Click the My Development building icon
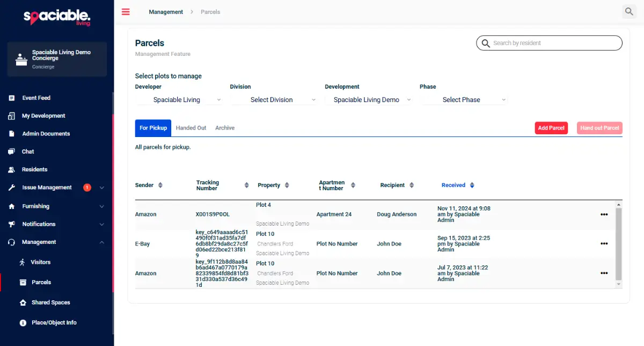The width and height of the screenshot is (644, 346). coord(12,116)
